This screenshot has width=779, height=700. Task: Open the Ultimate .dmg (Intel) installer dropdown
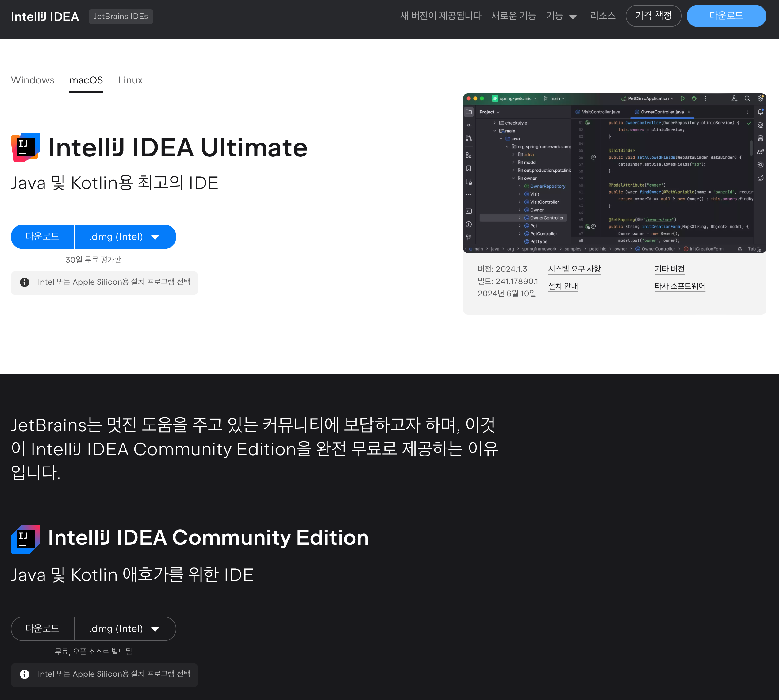pos(125,237)
